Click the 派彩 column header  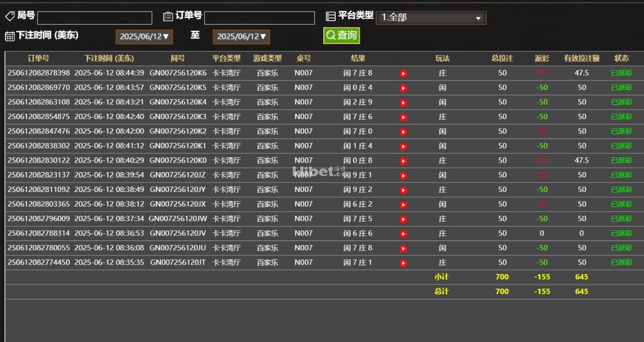point(541,58)
